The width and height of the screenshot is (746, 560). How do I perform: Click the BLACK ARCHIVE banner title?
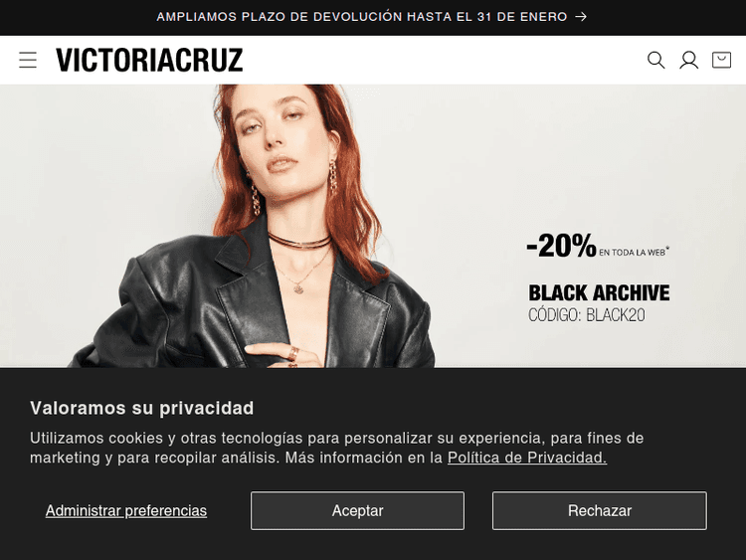click(599, 292)
